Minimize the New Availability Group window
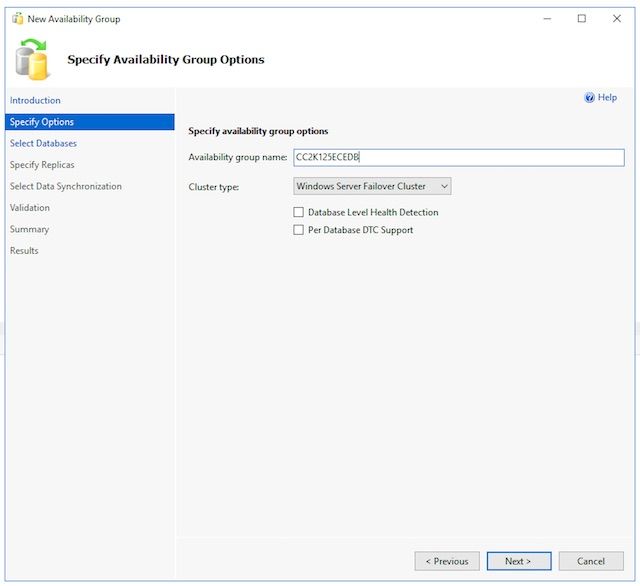This screenshot has width=640, height=586. coord(547,18)
